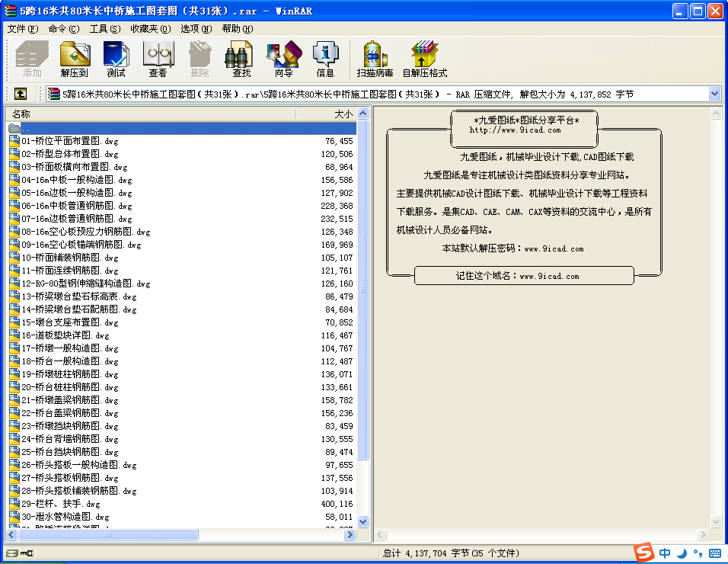Screen dimensions: 728x564
Task: Select the parent folder ".." entry
Action: tap(27, 128)
